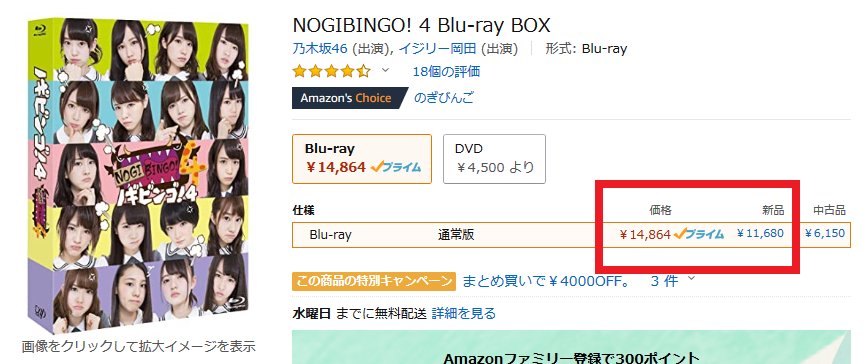Viewport: 867px width, 364px height.
Task: Click the Prime logo in Blu-ray button
Action: pyautogui.click(x=396, y=167)
